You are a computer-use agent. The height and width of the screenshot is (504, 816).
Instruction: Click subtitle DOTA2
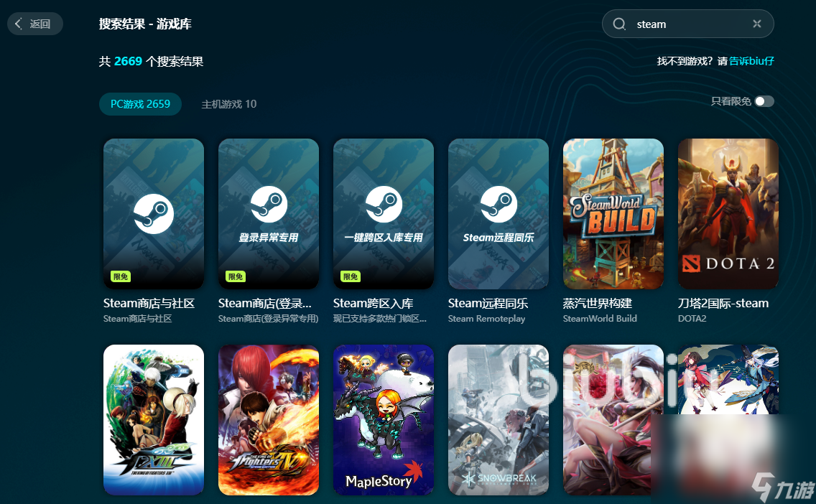tap(692, 318)
